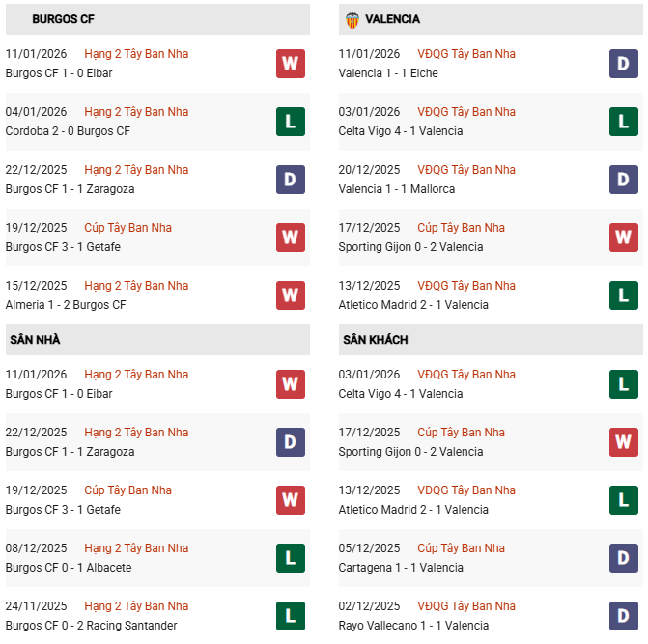The width and height of the screenshot is (648, 644).
Task: Click W badge for Almeria 1 - 2 Burgos CF
Action: pos(291,295)
